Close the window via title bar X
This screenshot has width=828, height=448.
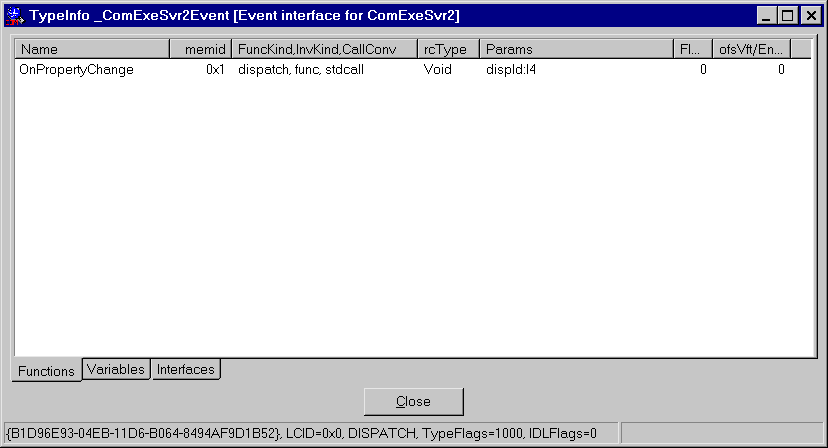click(x=811, y=15)
